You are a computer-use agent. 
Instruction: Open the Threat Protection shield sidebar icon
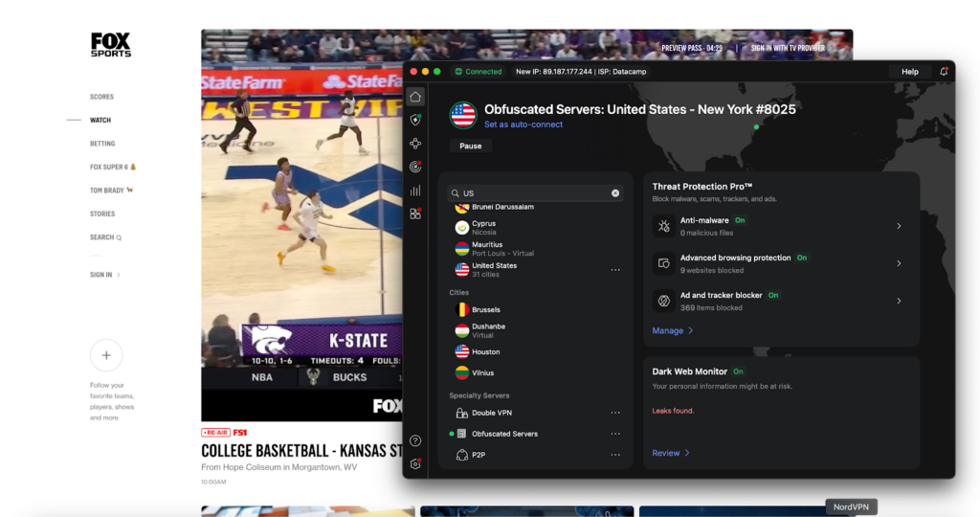415,120
